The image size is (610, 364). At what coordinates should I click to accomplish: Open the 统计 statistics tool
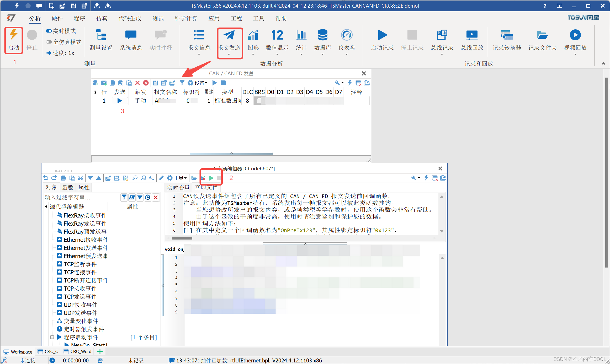(301, 40)
